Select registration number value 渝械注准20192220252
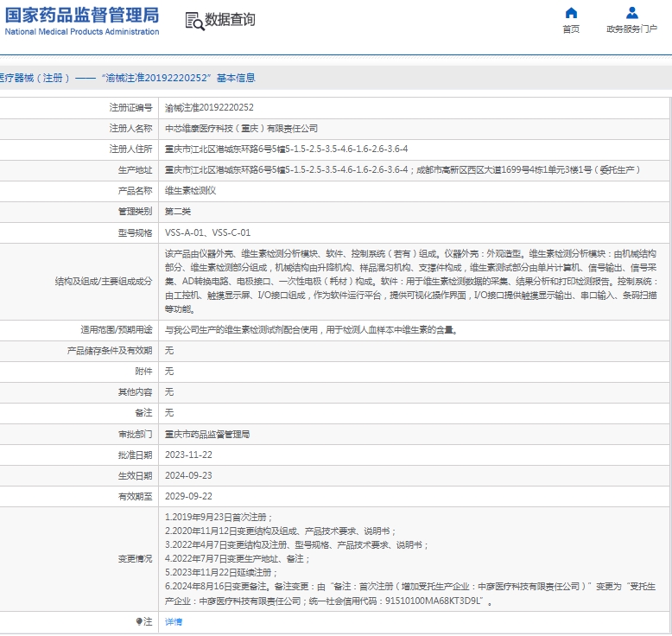Image resolution: width=672 pixels, height=636 pixels. point(209,108)
